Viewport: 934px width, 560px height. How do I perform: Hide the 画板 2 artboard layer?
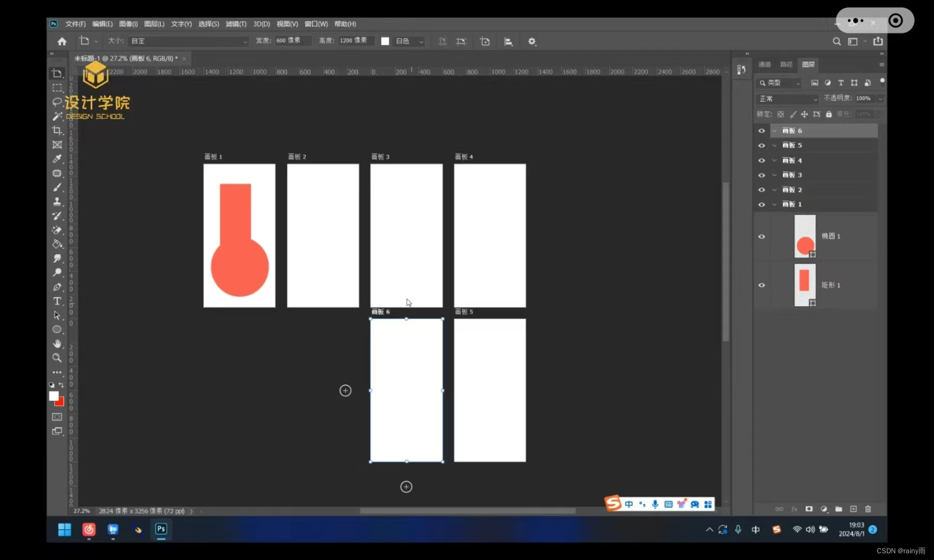tap(762, 190)
